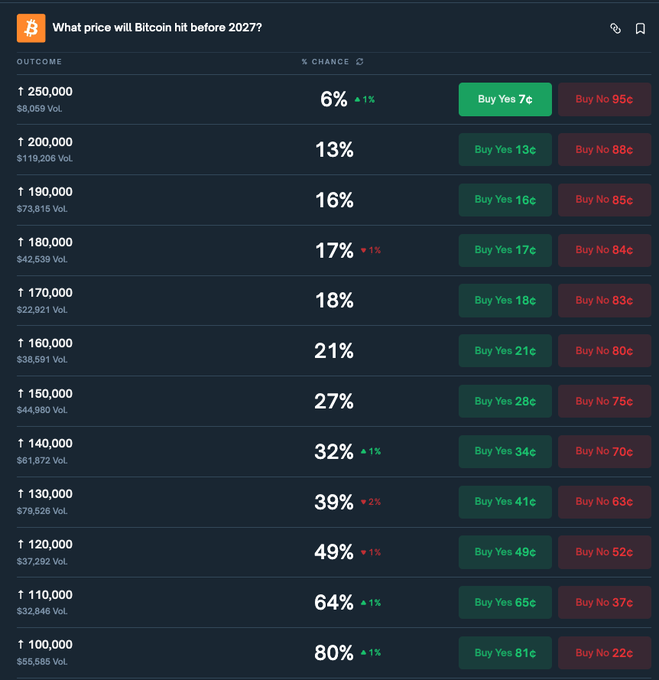Screen dimensions: 659x680
Task: Click Buy Yes 7¢ for 250,000
Action: pos(505,99)
